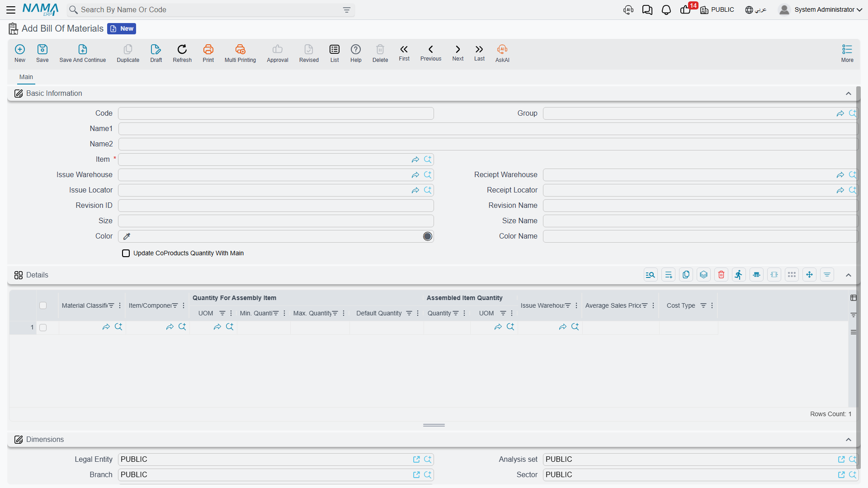Delete selected detail row using trash icon
868x488 pixels.
coord(722,275)
